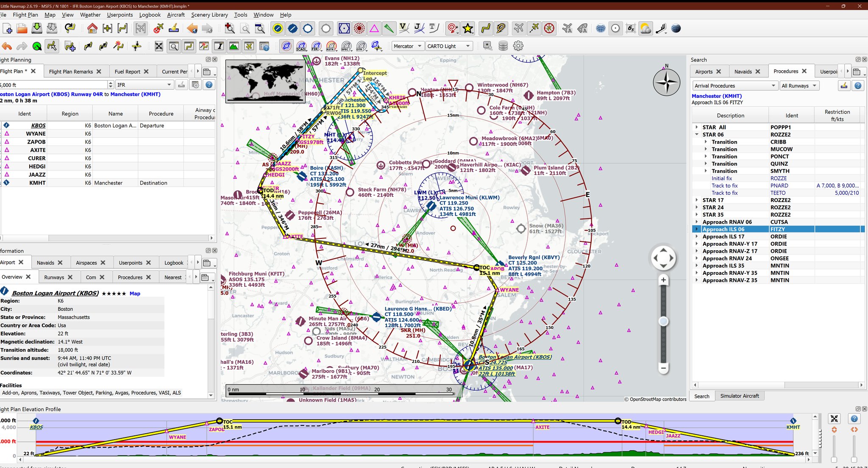Image resolution: width=868 pixels, height=468 pixels.
Task: Click the delete aircraft trail icon
Action: pos(158,28)
